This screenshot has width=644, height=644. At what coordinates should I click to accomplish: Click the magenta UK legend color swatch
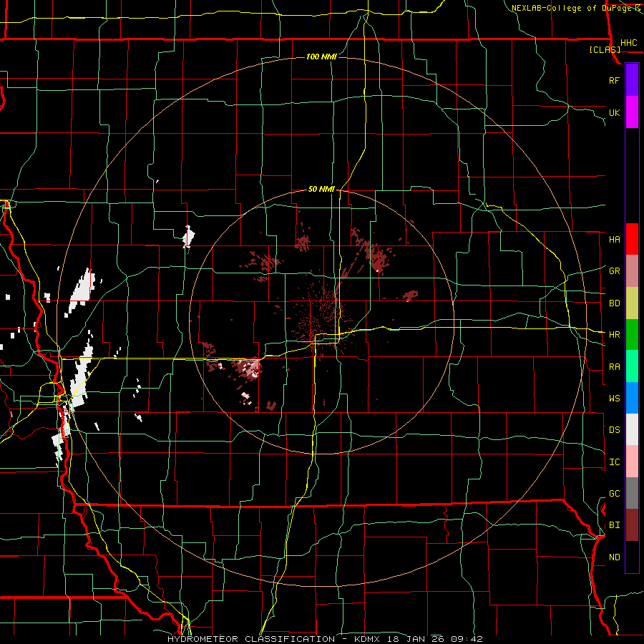pos(632,112)
